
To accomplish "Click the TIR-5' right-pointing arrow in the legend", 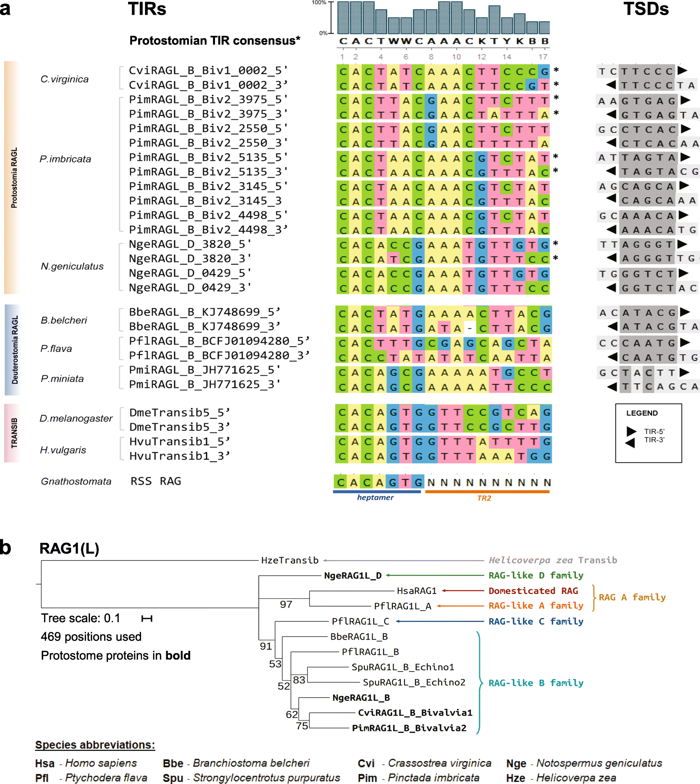I will pos(631,431).
